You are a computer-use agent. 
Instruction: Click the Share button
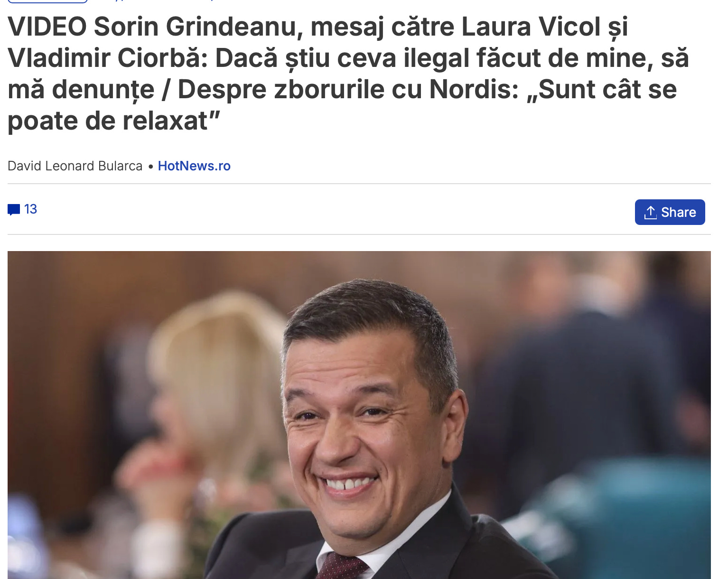670,212
